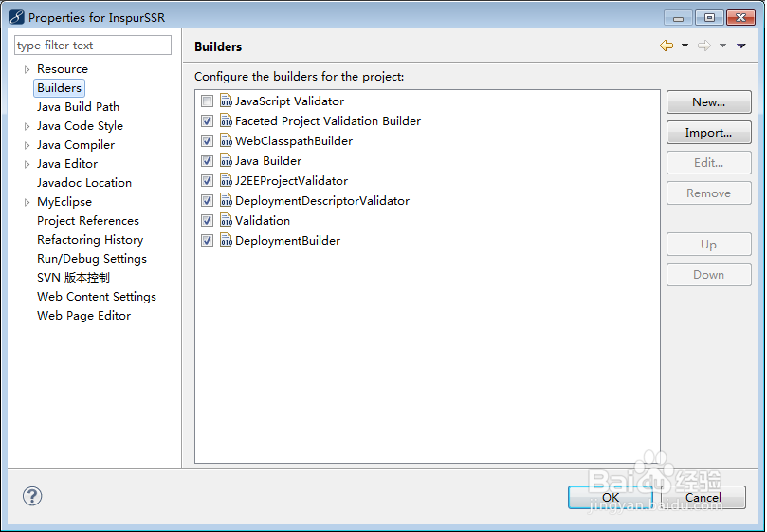Screen dimensions: 767x532
Task: Click the Properties dialog title bar icon
Action: [x=17, y=17]
